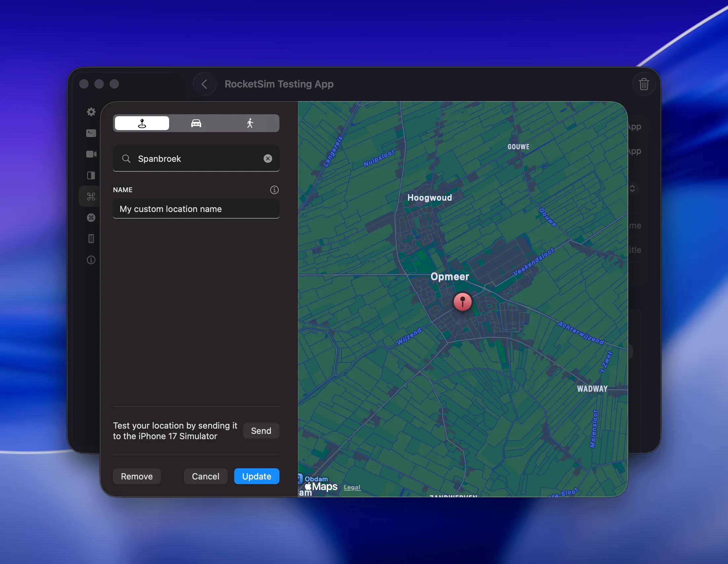Switch to the car driving route mode
This screenshot has width=728, height=564.
tap(196, 123)
